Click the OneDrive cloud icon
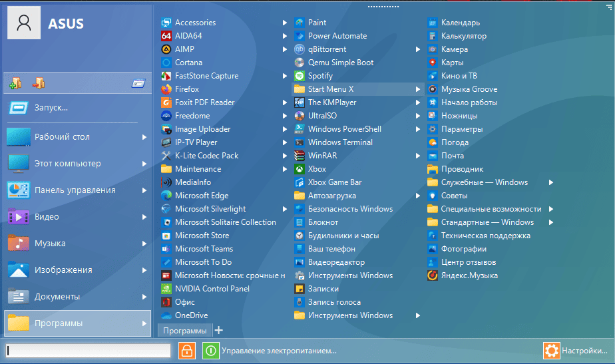Image resolution: width=615 pixels, height=364 pixels. point(166,315)
